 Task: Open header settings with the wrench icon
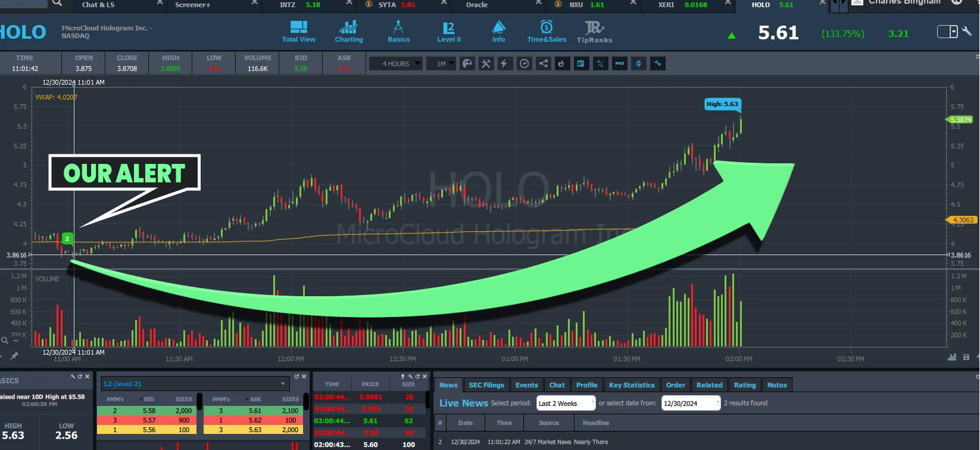(x=967, y=32)
